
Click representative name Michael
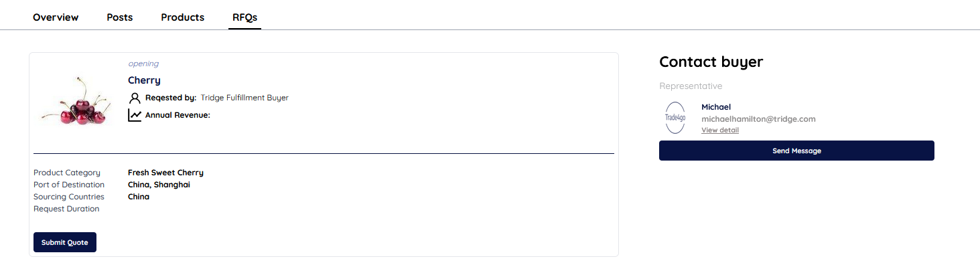(x=716, y=107)
